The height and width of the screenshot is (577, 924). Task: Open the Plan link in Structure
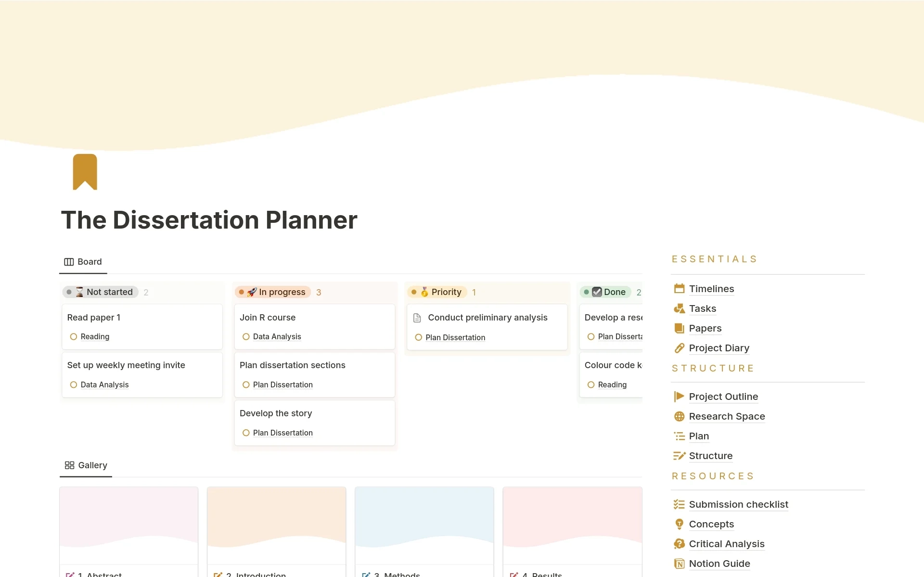click(699, 436)
